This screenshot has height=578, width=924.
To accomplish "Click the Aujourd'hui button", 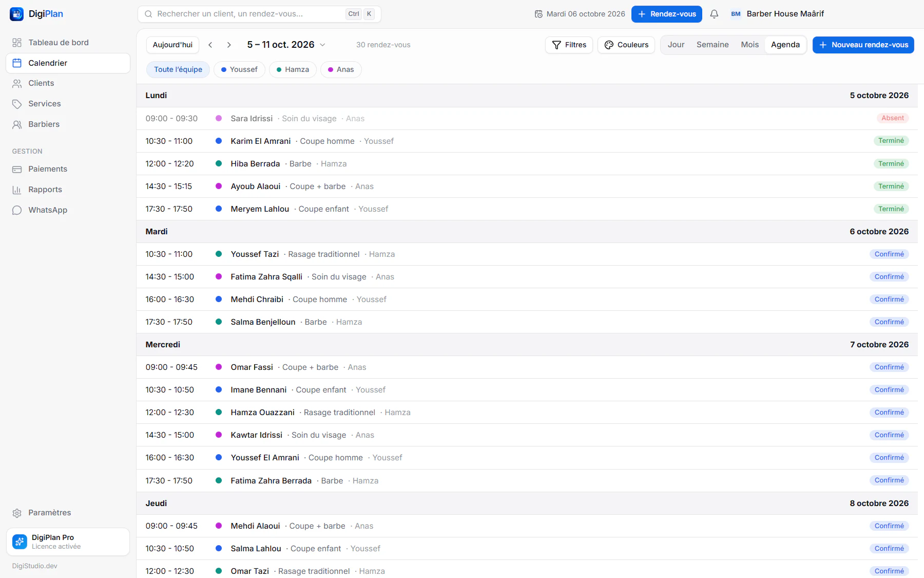I will [172, 45].
